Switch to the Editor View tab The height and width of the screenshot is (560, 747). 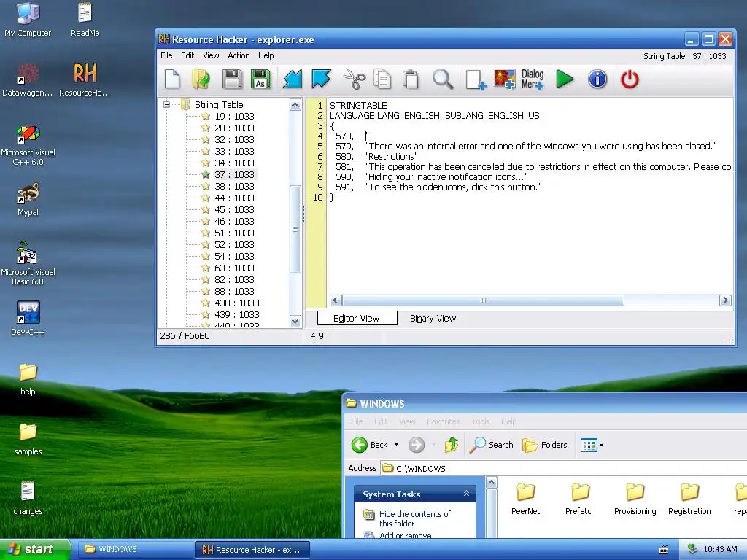pyautogui.click(x=357, y=318)
